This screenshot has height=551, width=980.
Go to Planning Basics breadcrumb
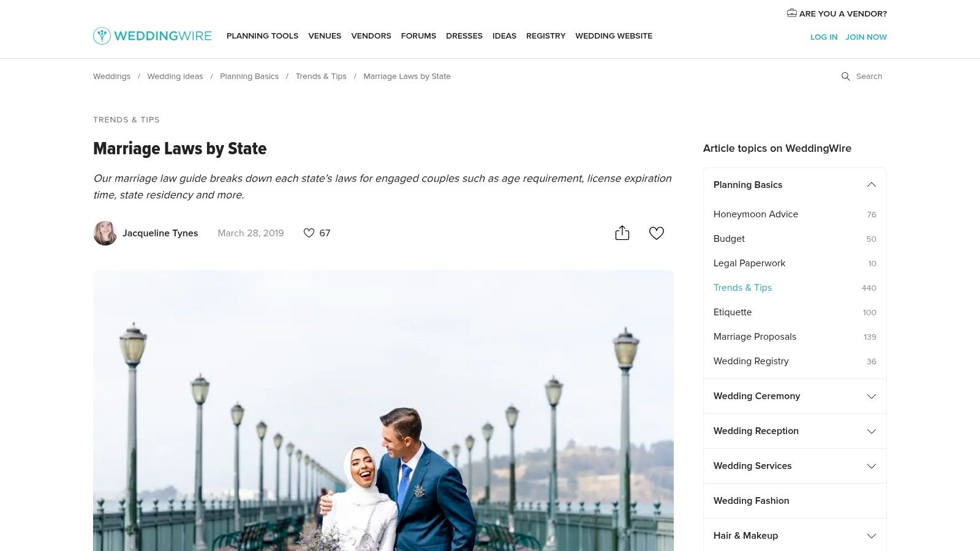click(249, 77)
